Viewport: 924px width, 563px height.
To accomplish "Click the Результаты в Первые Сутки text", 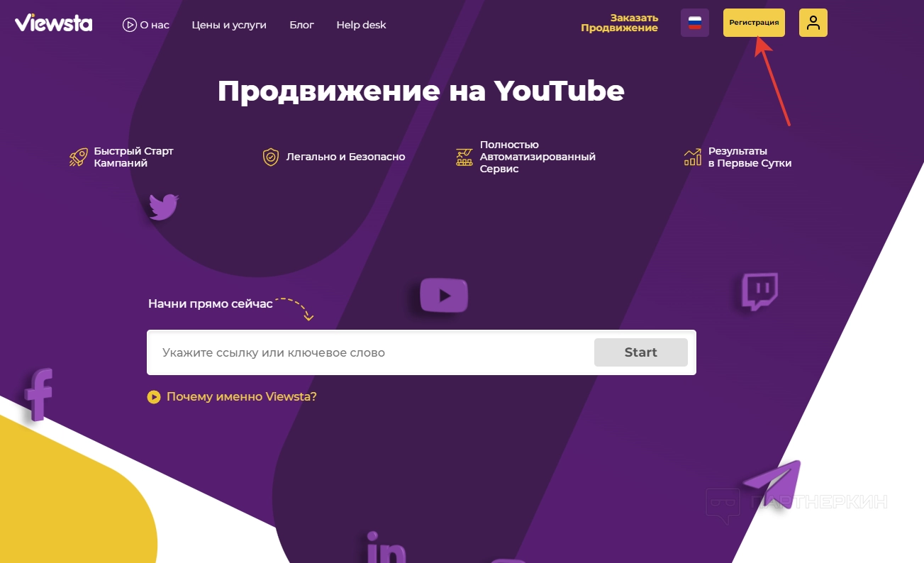I will point(750,157).
